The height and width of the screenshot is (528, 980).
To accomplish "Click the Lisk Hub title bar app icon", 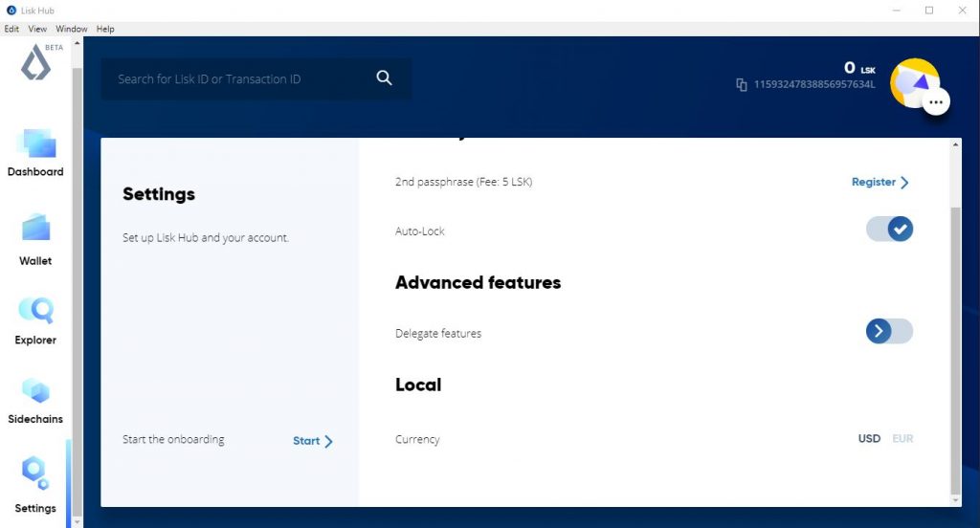I will click(x=11, y=10).
